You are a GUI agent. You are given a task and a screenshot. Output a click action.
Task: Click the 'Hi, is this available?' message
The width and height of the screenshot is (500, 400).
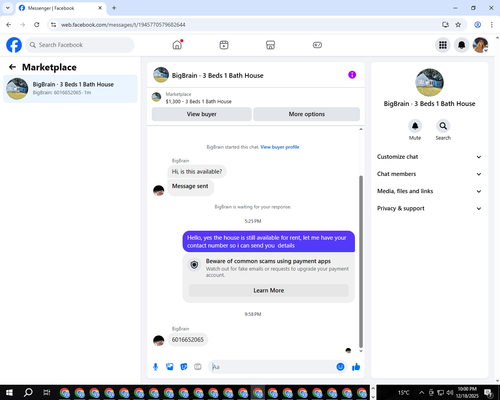coord(197,172)
